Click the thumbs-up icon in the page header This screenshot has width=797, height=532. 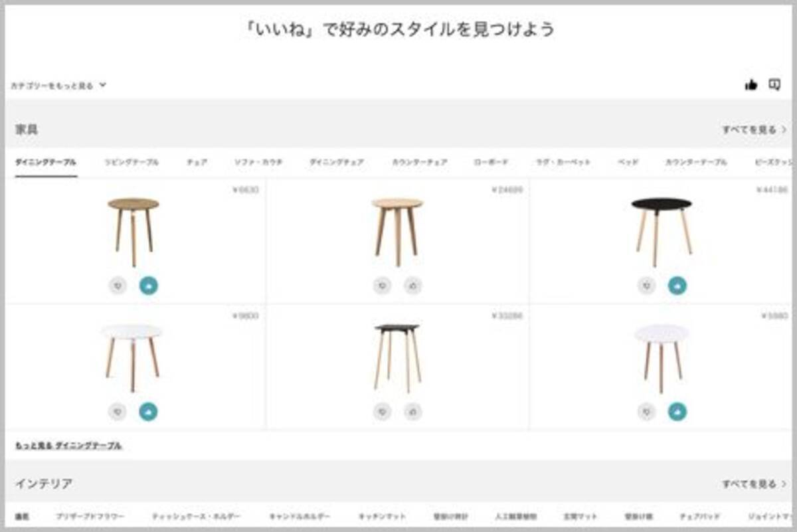pos(751,84)
